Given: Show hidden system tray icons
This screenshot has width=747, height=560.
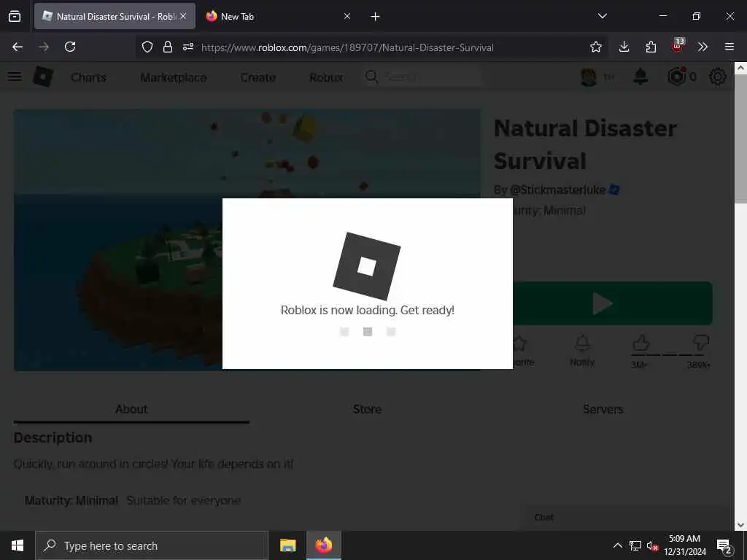Looking at the screenshot, I should pyautogui.click(x=617, y=545).
